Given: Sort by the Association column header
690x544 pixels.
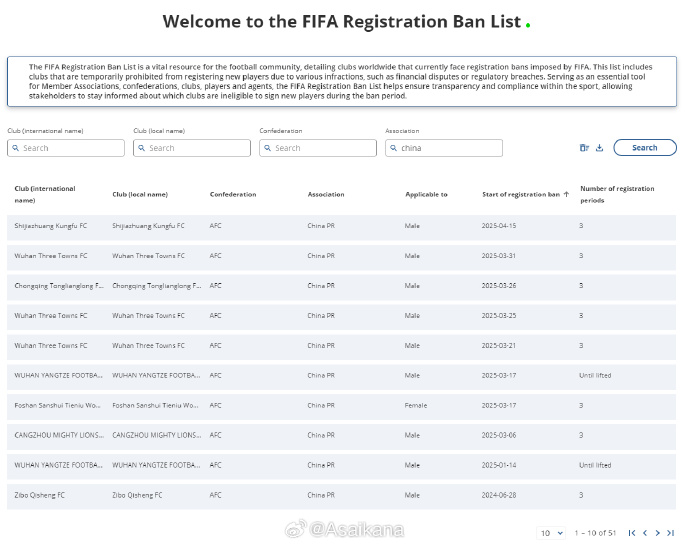Looking at the screenshot, I should [x=326, y=194].
